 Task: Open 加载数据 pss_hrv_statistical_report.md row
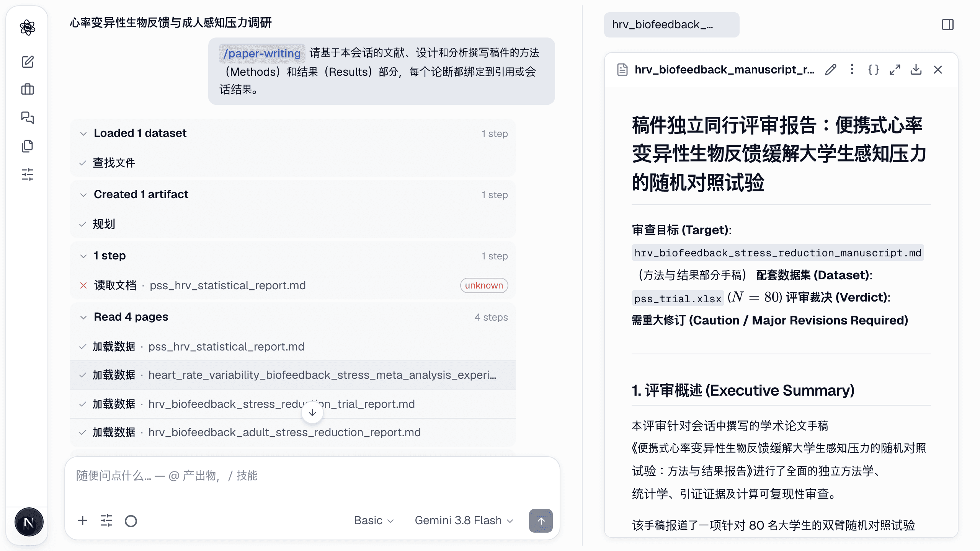(293, 347)
